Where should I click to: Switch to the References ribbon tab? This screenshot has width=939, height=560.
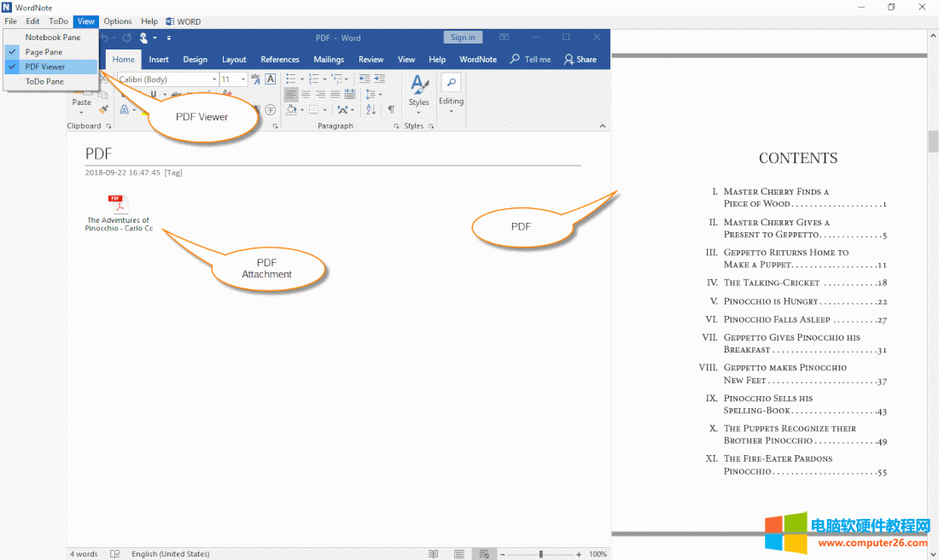pos(280,59)
